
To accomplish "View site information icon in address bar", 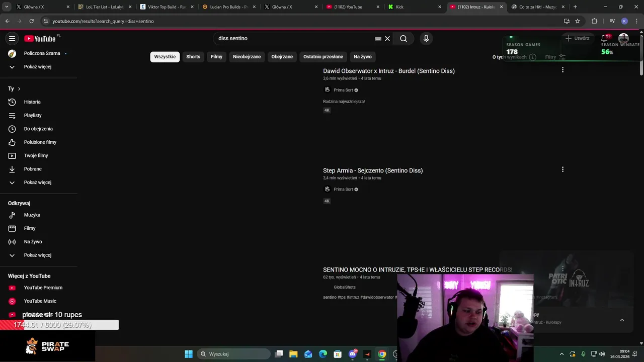I will tap(46, 21).
